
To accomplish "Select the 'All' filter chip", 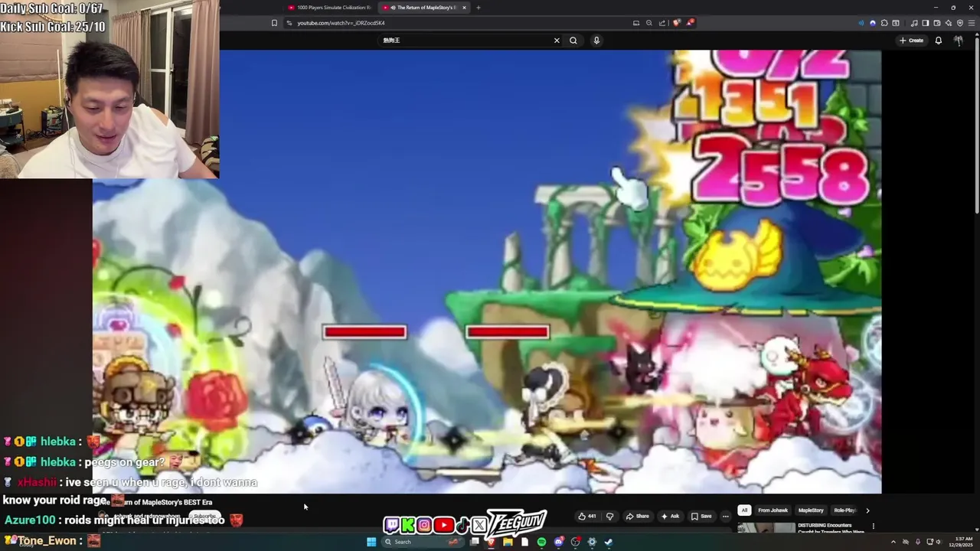I will pos(744,510).
